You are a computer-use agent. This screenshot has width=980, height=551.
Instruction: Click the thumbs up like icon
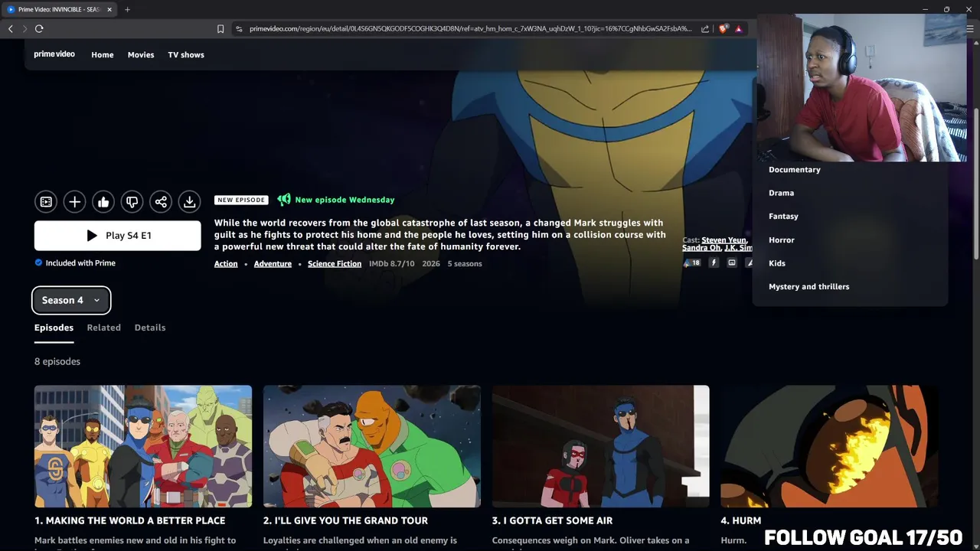103,202
